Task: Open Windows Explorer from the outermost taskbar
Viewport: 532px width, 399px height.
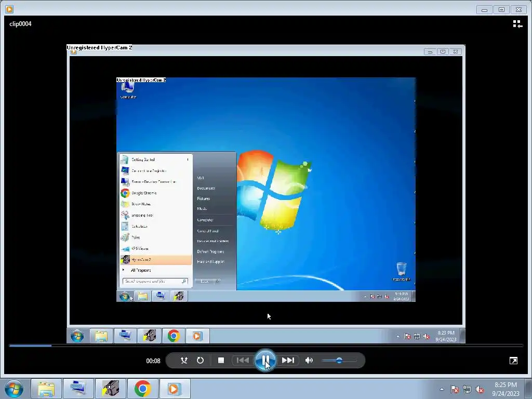Action: 46,389
